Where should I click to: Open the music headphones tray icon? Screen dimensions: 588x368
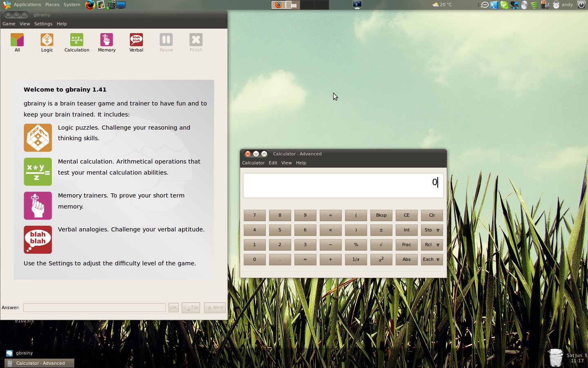pyautogui.click(x=514, y=5)
